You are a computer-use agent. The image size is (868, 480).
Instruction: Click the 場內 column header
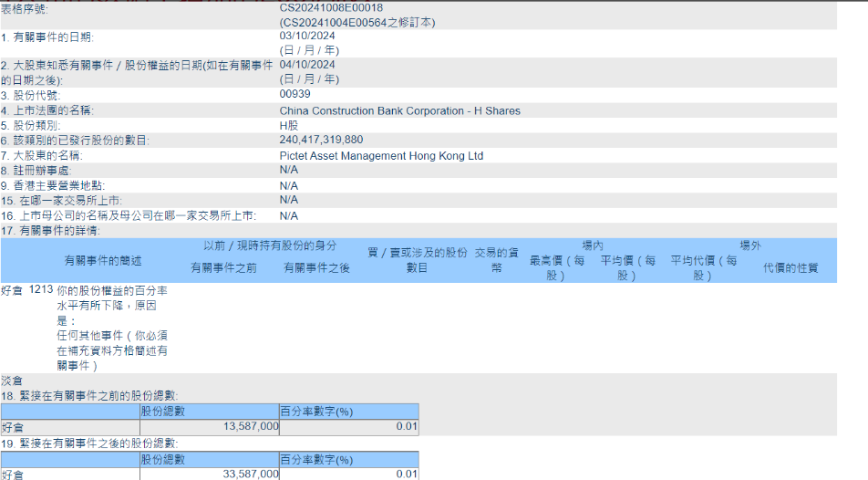pos(593,245)
